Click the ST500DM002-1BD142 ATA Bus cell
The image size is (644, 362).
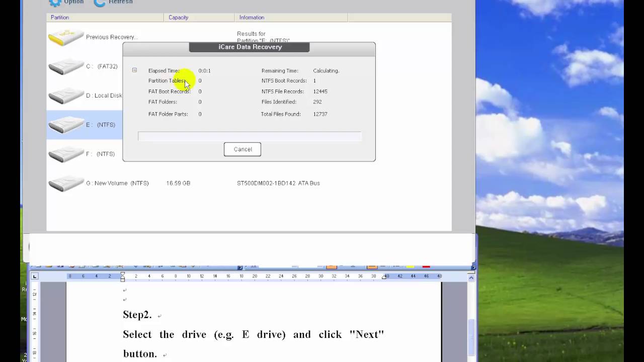278,184
